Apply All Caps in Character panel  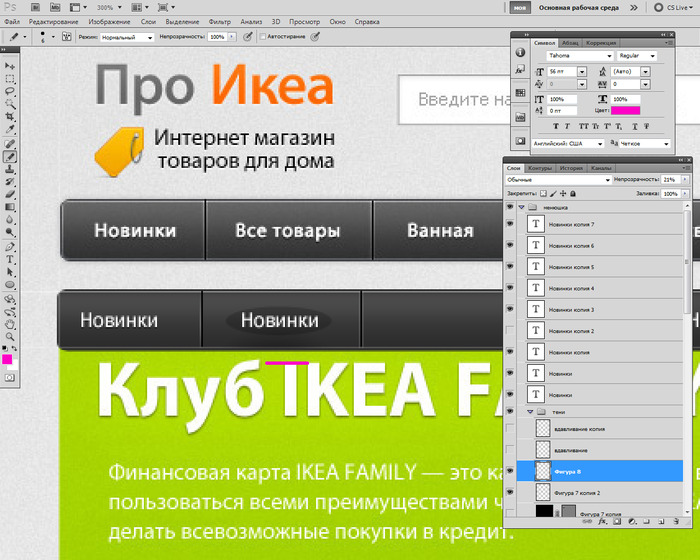tap(583, 126)
